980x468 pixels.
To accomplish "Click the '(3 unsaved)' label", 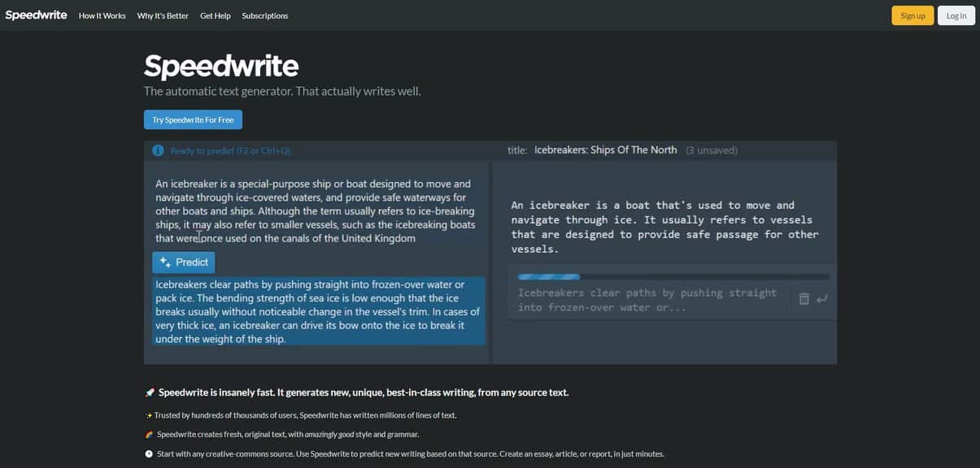I will pyautogui.click(x=712, y=149).
